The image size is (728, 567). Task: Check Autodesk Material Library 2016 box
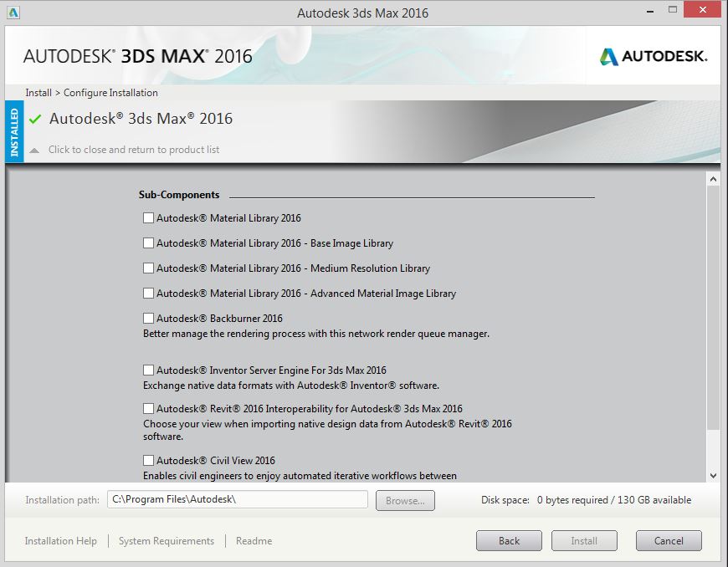pyautogui.click(x=148, y=218)
